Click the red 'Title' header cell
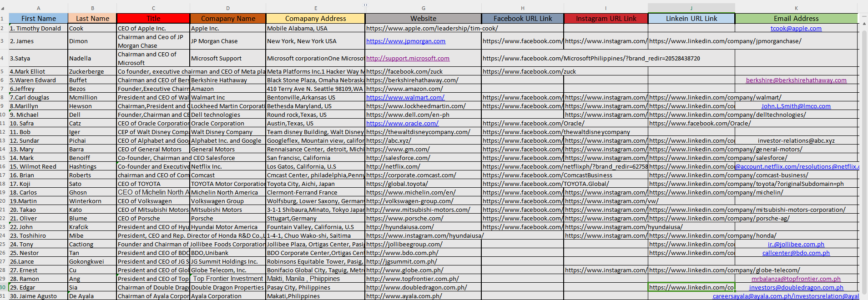The height and width of the screenshot is (300, 868). pos(153,19)
